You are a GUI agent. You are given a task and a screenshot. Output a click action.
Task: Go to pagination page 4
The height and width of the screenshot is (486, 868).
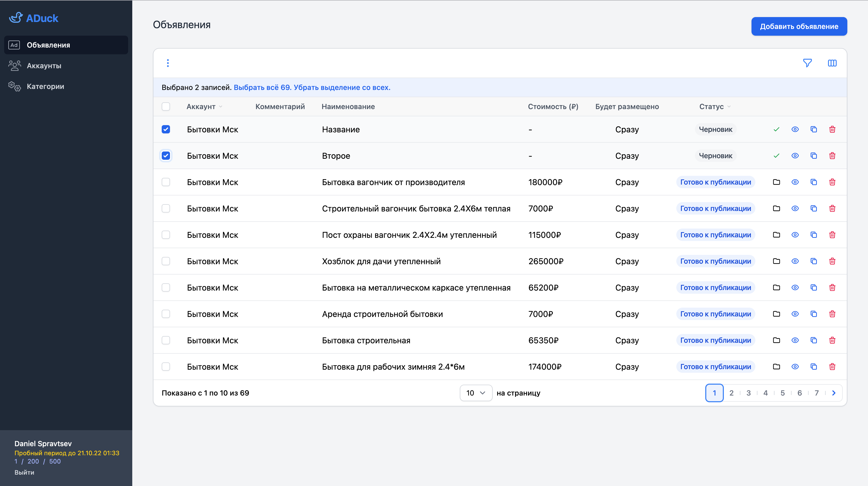pyautogui.click(x=765, y=393)
